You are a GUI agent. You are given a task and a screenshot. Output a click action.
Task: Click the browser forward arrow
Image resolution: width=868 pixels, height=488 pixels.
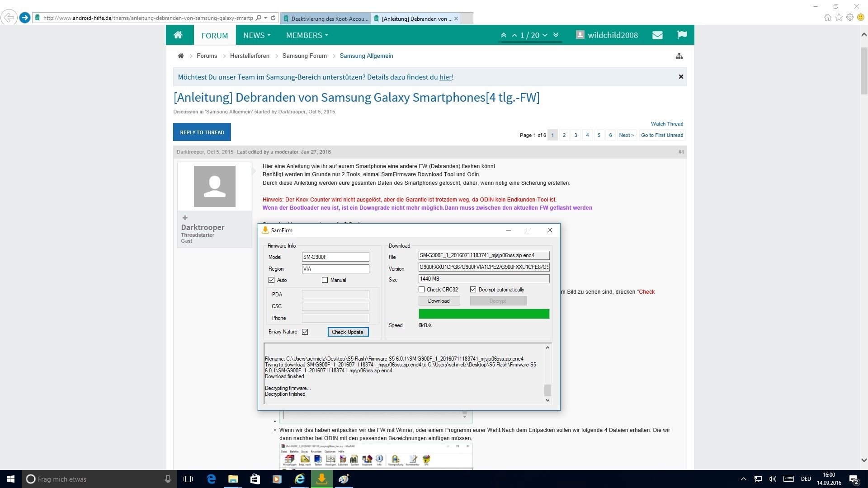click(x=25, y=18)
